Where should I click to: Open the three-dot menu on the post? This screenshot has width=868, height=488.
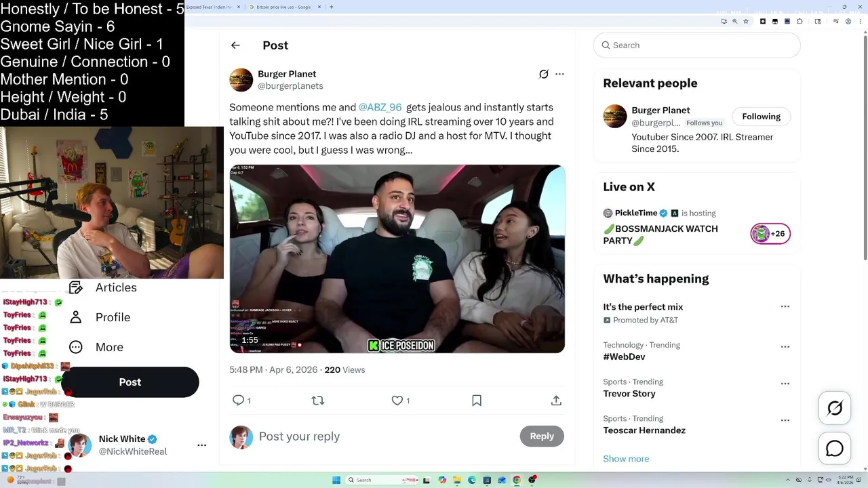click(x=559, y=74)
